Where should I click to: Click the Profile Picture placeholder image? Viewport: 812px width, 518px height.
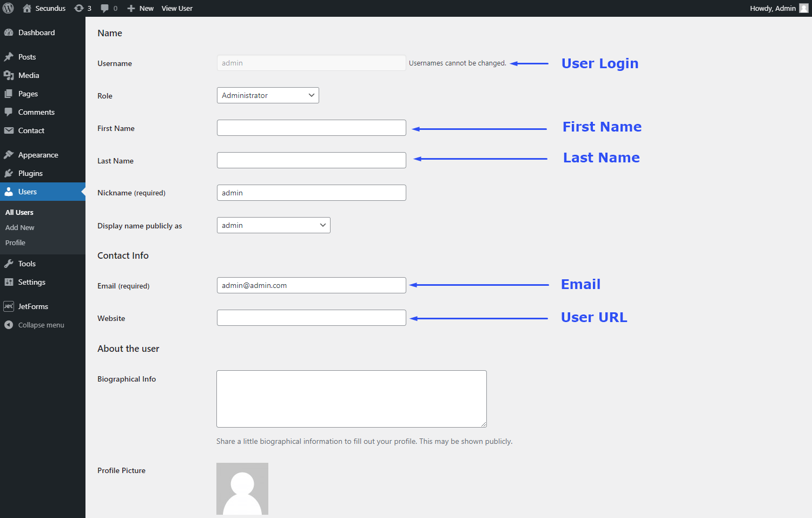tap(242, 488)
